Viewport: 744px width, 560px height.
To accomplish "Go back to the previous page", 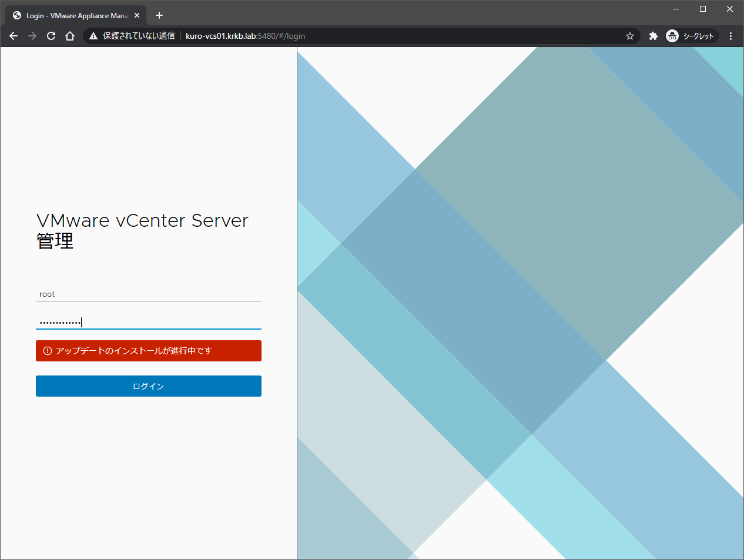I will (x=14, y=36).
